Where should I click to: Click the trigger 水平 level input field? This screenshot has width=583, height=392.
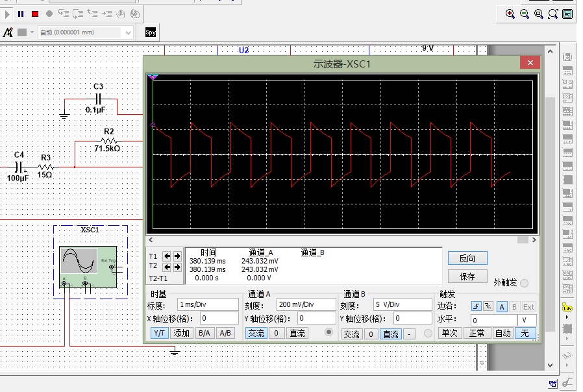494,321
